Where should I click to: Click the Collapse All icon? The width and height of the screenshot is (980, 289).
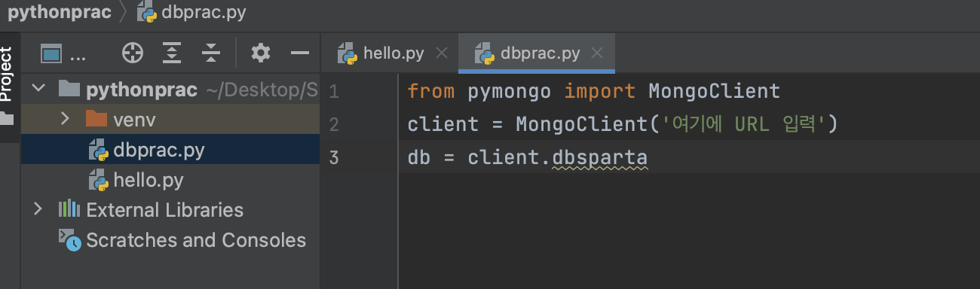point(211,53)
